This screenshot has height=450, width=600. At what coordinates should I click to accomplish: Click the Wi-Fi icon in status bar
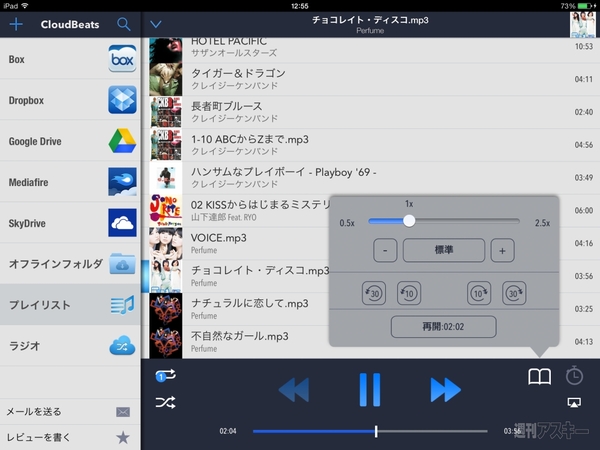pyautogui.click(x=25, y=6)
